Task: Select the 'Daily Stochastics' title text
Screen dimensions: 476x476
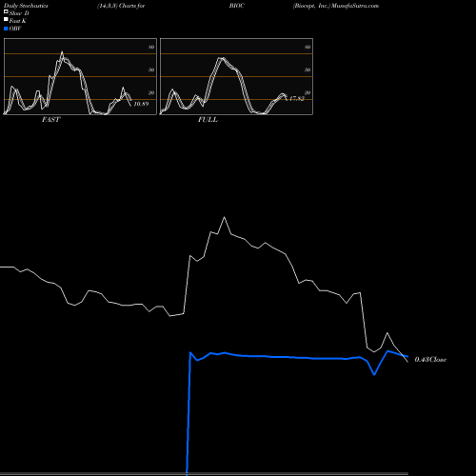Action: (x=26, y=6)
